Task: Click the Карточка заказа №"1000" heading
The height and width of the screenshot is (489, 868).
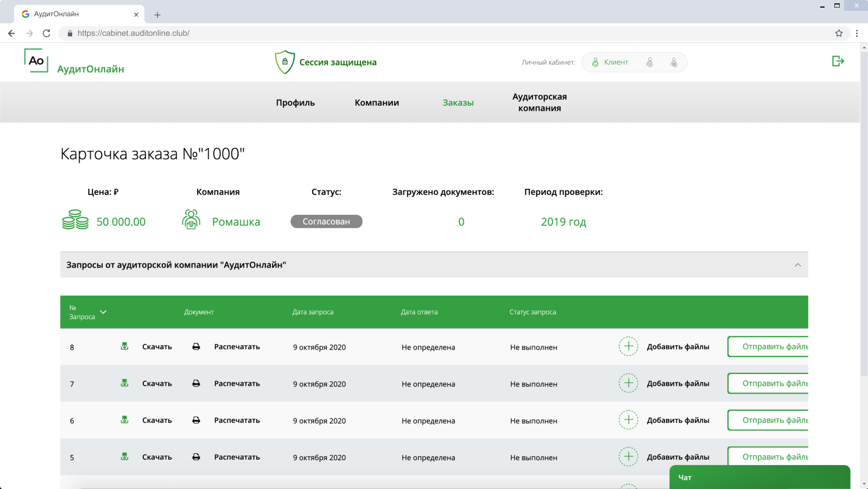Action: (x=153, y=154)
